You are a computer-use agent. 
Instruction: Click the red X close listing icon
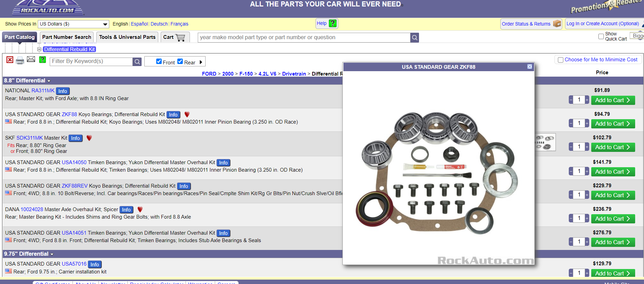coord(10,60)
